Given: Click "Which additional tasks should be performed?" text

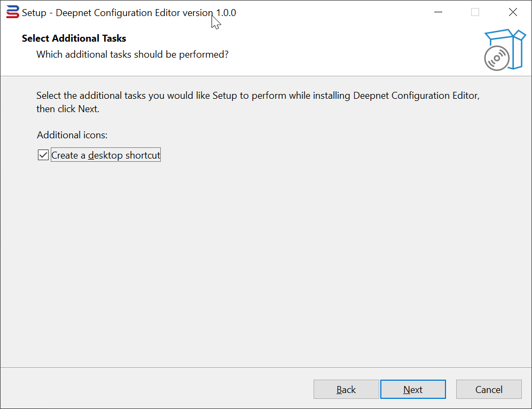Looking at the screenshot, I should [132, 54].
